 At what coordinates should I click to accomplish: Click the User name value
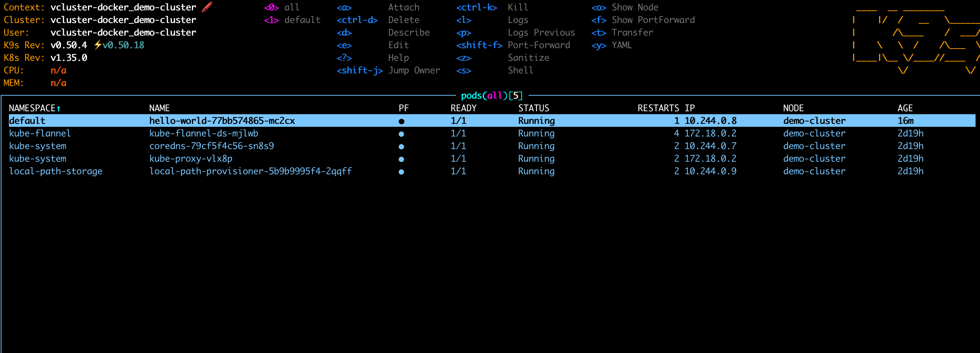[x=123, y=32]
